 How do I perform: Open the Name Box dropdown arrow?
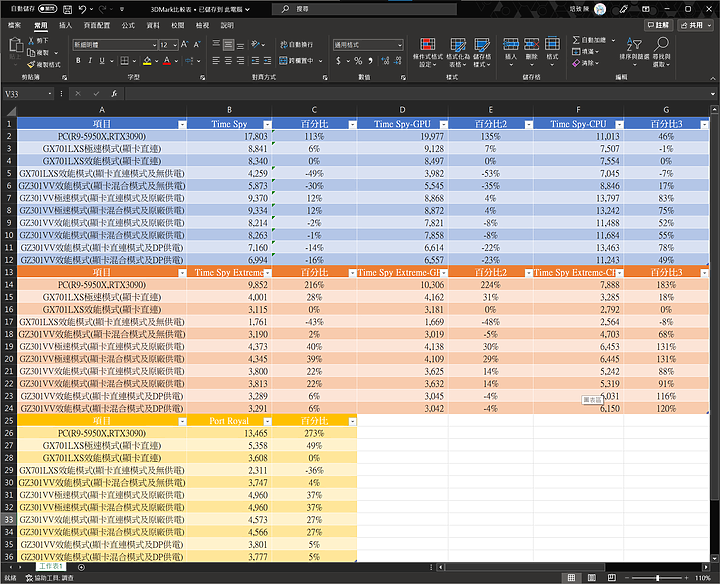[x=50, y=94]
